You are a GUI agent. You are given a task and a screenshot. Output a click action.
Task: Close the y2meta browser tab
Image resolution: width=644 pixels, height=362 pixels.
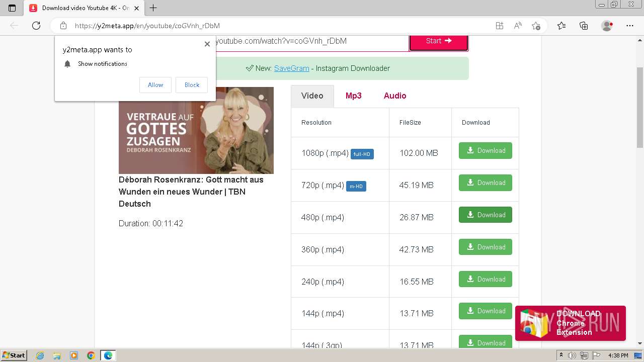click(136, 8)
